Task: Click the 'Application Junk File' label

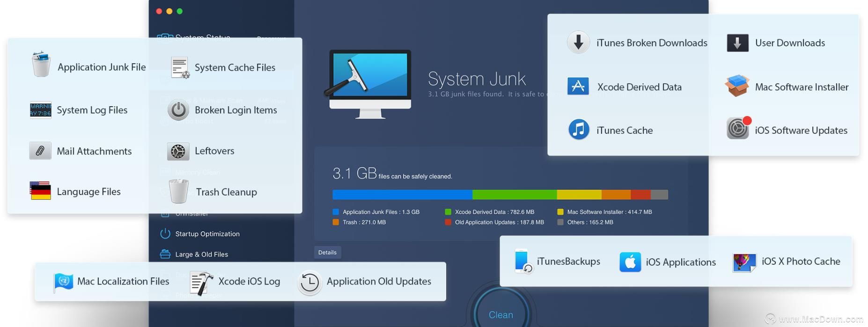Action: coord(102,67)
